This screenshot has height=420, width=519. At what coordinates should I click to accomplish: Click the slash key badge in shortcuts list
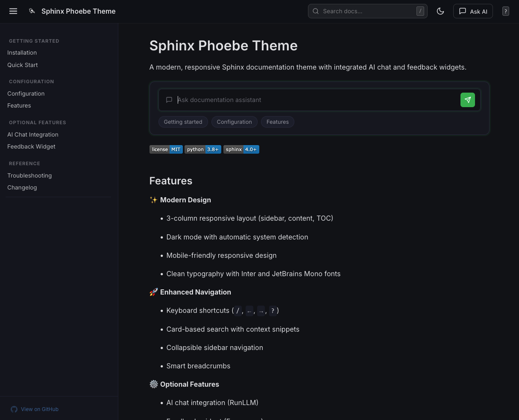(x=238, y=311)
